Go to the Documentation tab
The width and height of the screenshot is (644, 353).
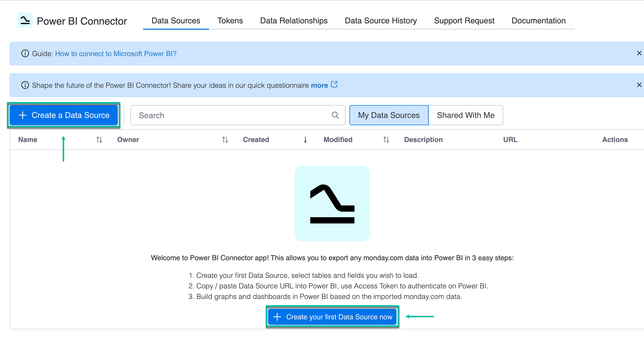point(539,21)
